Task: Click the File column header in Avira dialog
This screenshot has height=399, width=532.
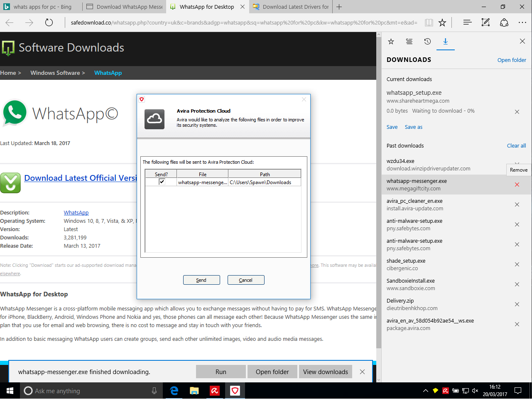Action: pyautogui.click(x=203, y=174)
